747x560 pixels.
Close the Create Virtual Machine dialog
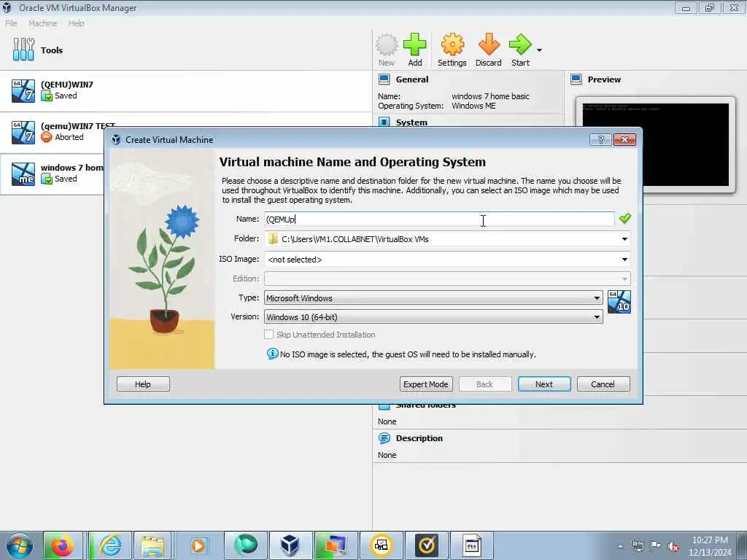point(624,139)
